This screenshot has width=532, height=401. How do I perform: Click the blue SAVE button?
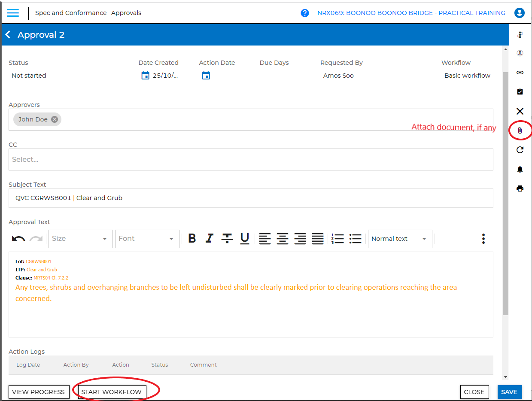click(x=509, y=392)
